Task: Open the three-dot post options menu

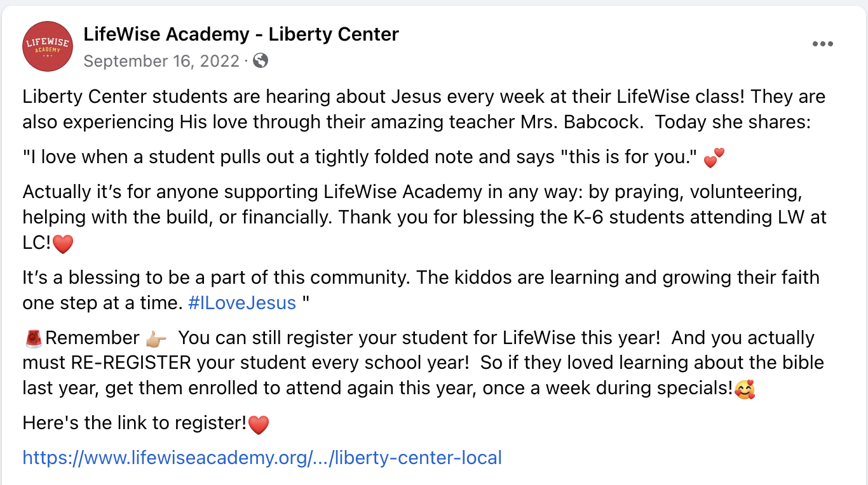Action: point(823,44)
